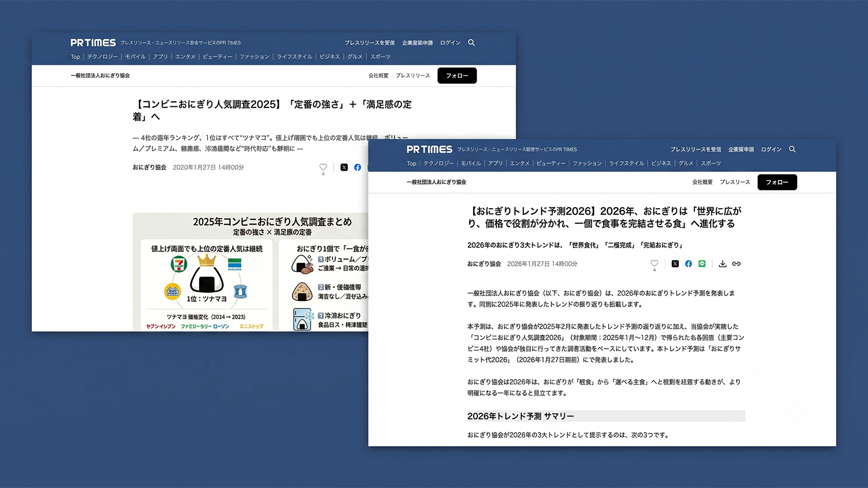Select ファッション category in the back window
The width and height of the screenshot is (868, 488).
[254, 56]
